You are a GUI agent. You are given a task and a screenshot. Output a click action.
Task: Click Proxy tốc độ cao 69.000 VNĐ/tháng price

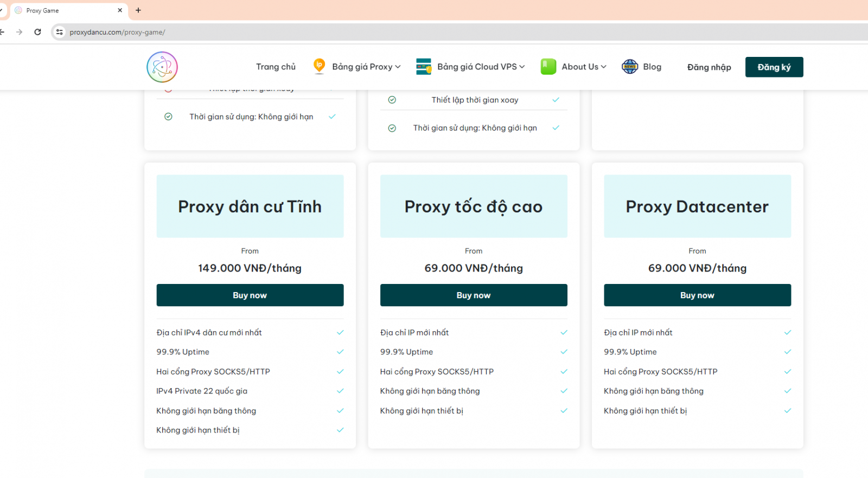[x=474, y=268]
